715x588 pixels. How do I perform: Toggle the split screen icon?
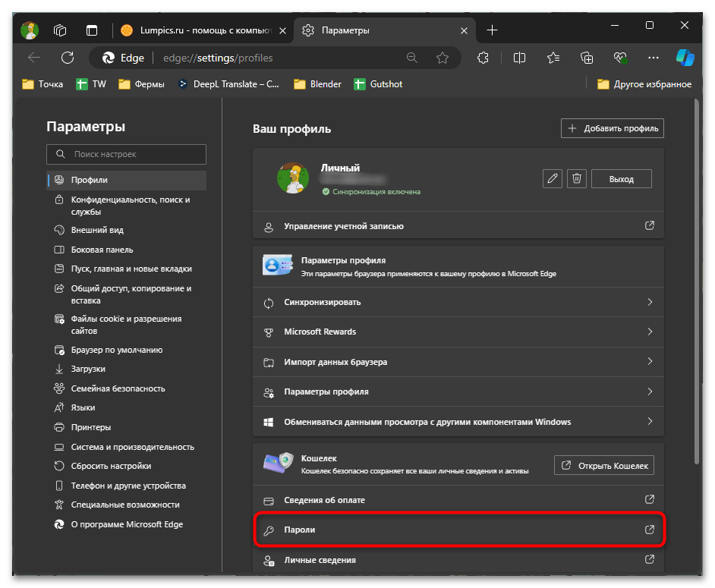pos(519,58)
